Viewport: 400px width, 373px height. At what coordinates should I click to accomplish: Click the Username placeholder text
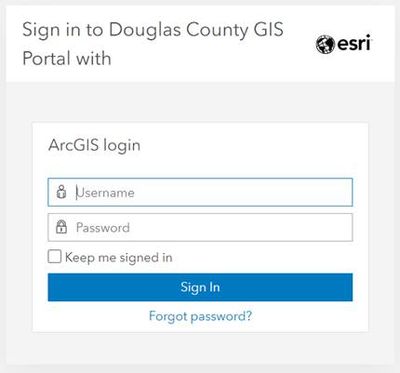click(105, 193)
